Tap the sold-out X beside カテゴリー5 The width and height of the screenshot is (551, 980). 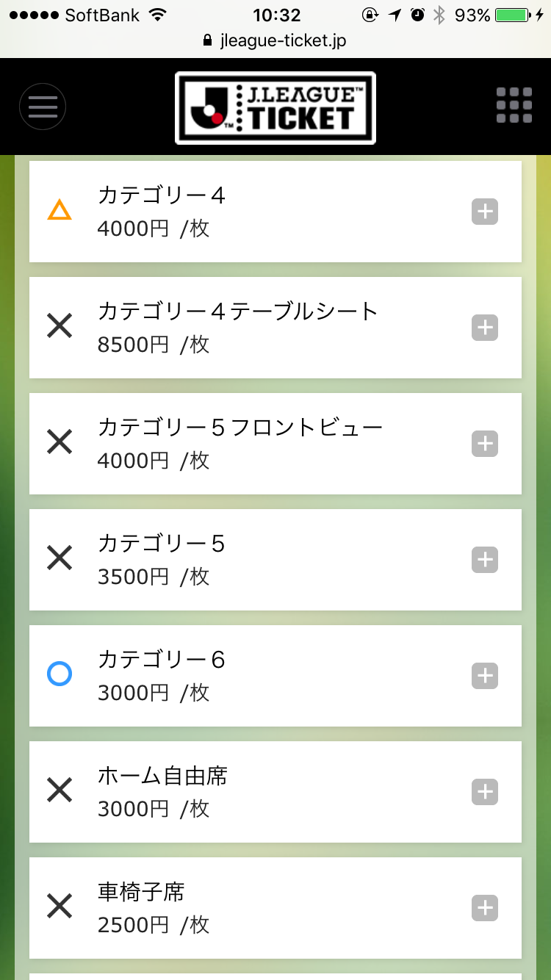(60, 558)
